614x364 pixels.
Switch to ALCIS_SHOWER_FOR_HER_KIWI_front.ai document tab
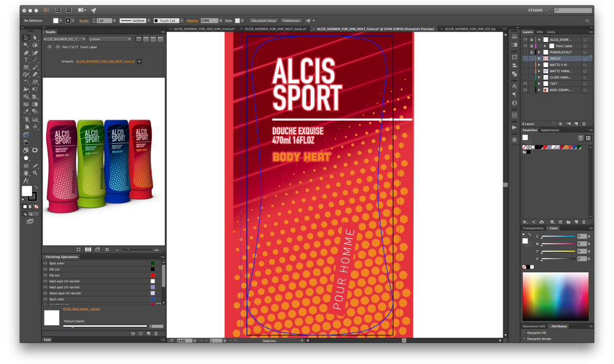tap(204, 29)
